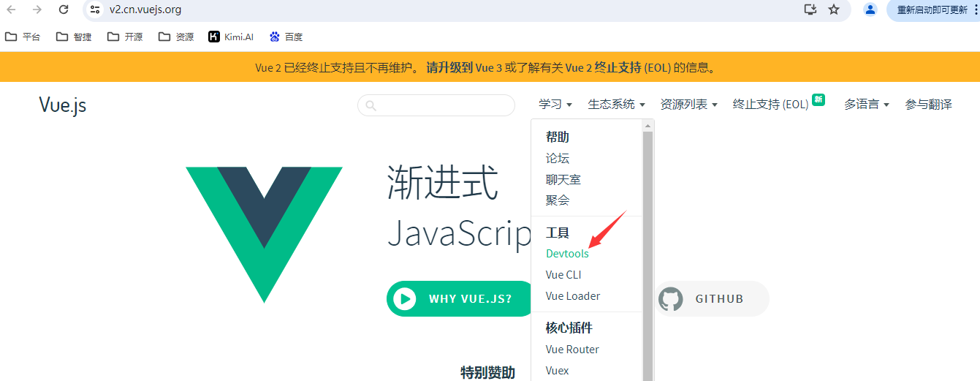Click 请升级到 Vue 3 banner link
This screenshot has width=980, height=381.
coord(464,68)
